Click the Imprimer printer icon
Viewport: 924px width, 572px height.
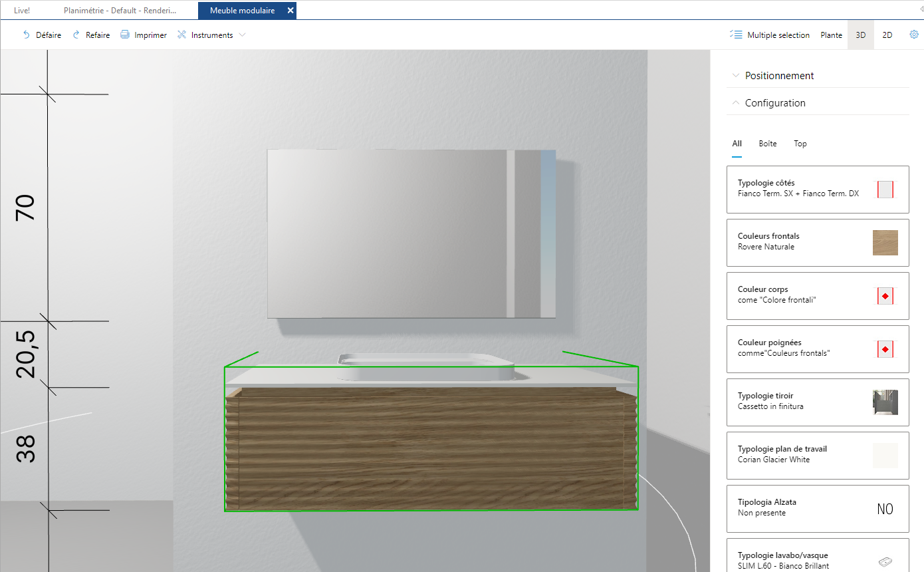tap(125, 35)
